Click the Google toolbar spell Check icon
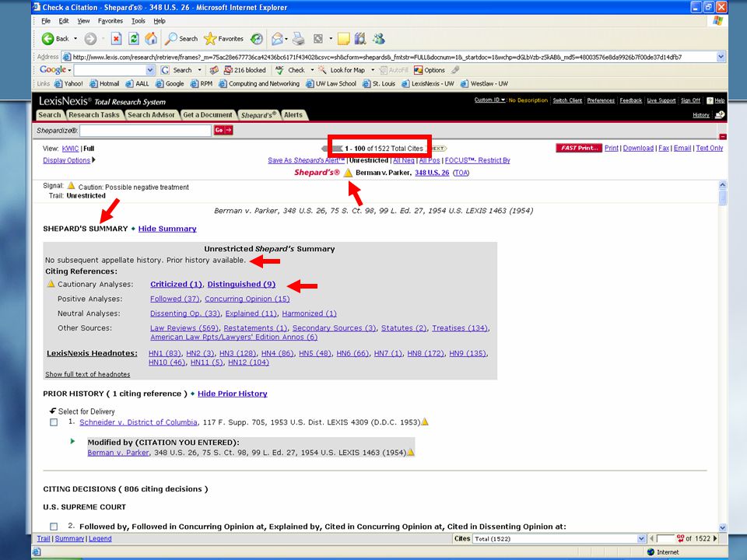Viewport: 747px width, 560px height. pos(279,70)
